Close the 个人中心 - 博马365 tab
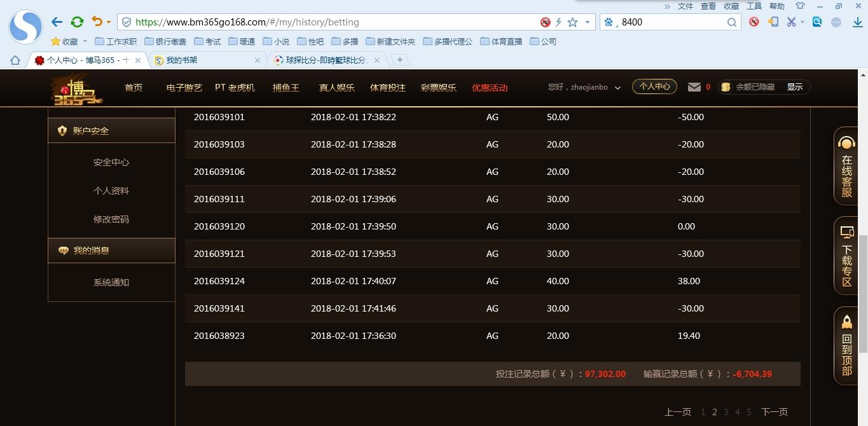This screenshot has width=868, height=426. (138, 60)
